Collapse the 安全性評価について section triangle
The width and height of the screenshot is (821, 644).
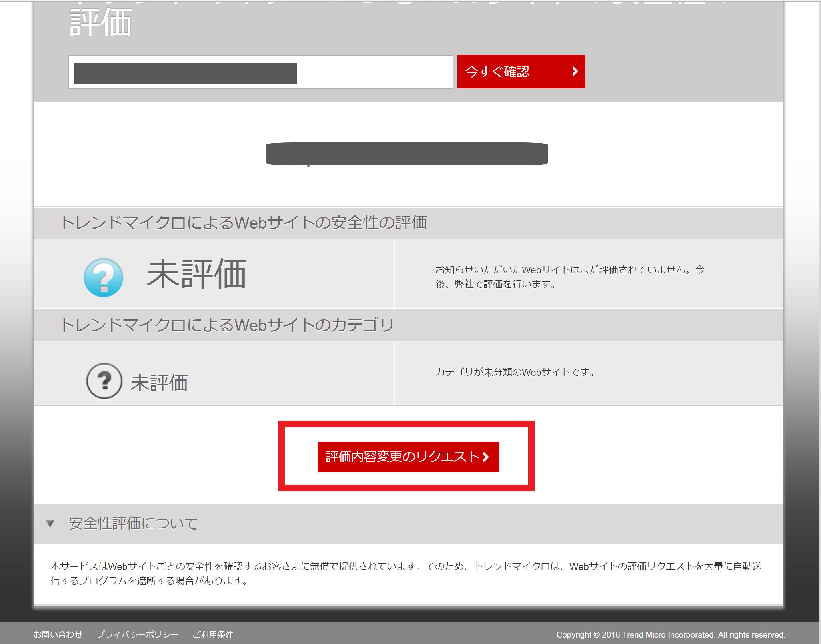(x=50, y=524)
